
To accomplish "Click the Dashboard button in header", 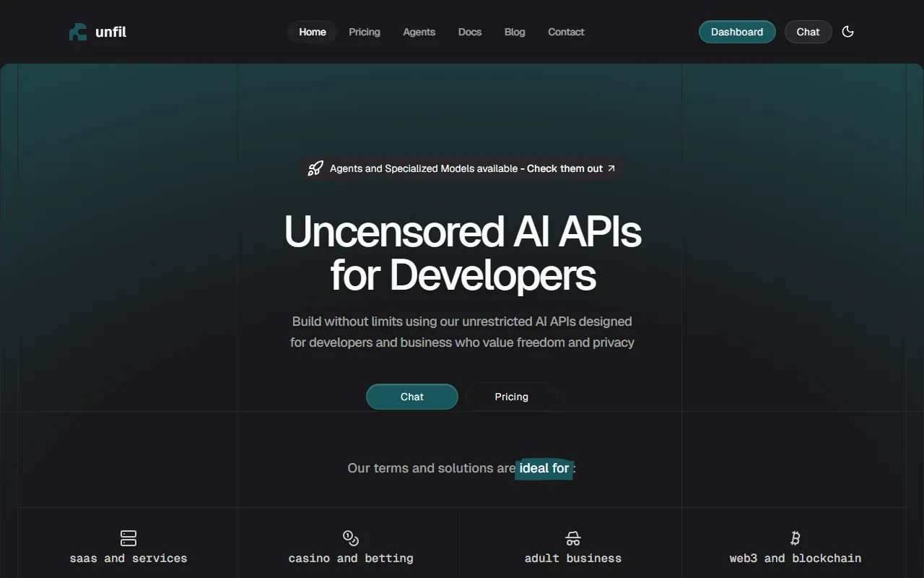I will tap(737, 32).
